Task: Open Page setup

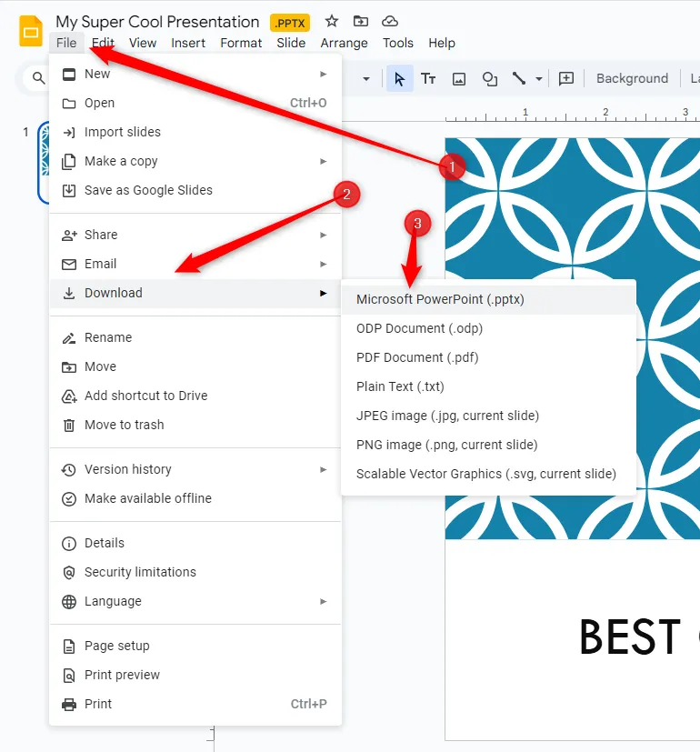Action: pyautogui.click(x=195, y=646)
